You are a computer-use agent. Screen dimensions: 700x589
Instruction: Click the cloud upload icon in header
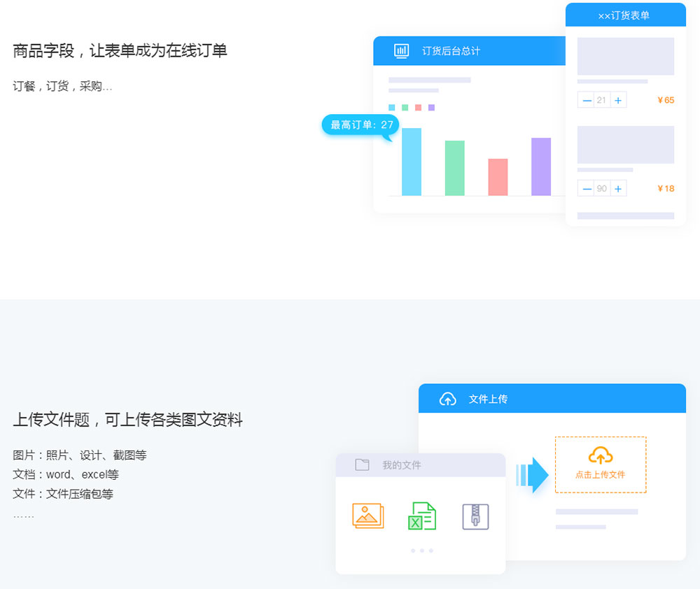pos(447,399)
